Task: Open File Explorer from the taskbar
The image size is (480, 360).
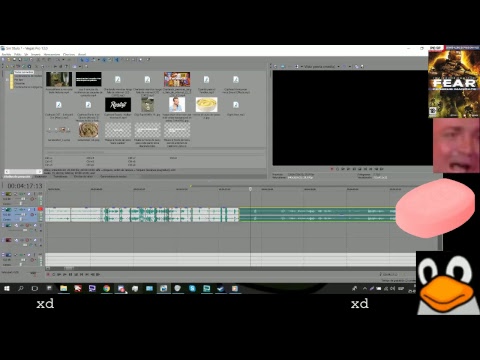Action: point(64,289)
